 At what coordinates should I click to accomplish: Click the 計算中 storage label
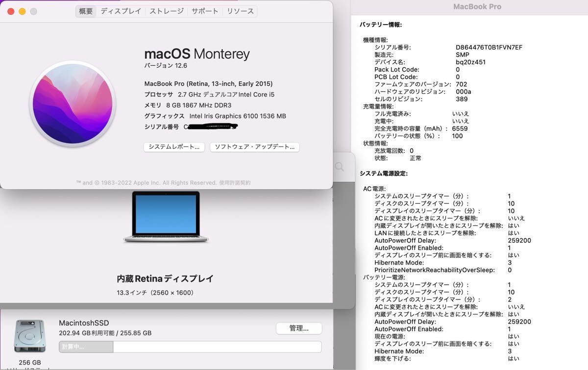(x=72, y=347)
